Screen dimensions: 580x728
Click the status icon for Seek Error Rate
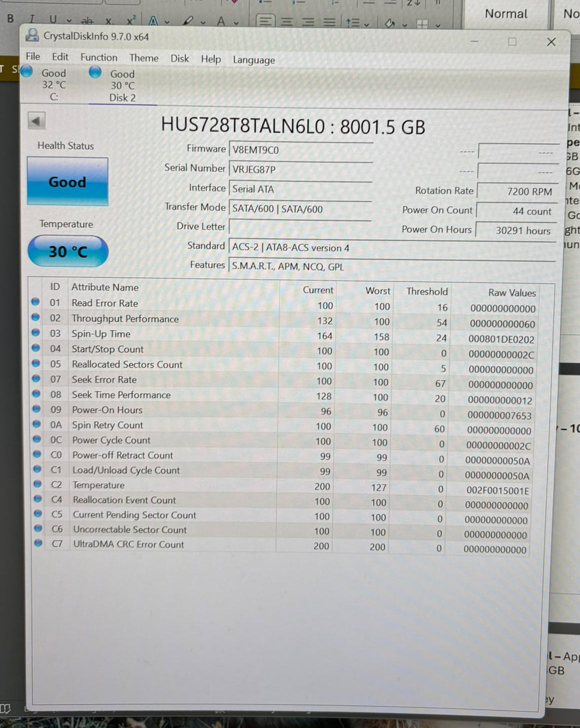tap(36, 378)
